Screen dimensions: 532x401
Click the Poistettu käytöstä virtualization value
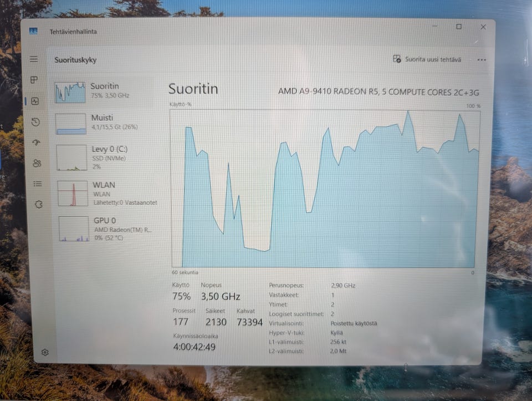click(x=354, y=323)
